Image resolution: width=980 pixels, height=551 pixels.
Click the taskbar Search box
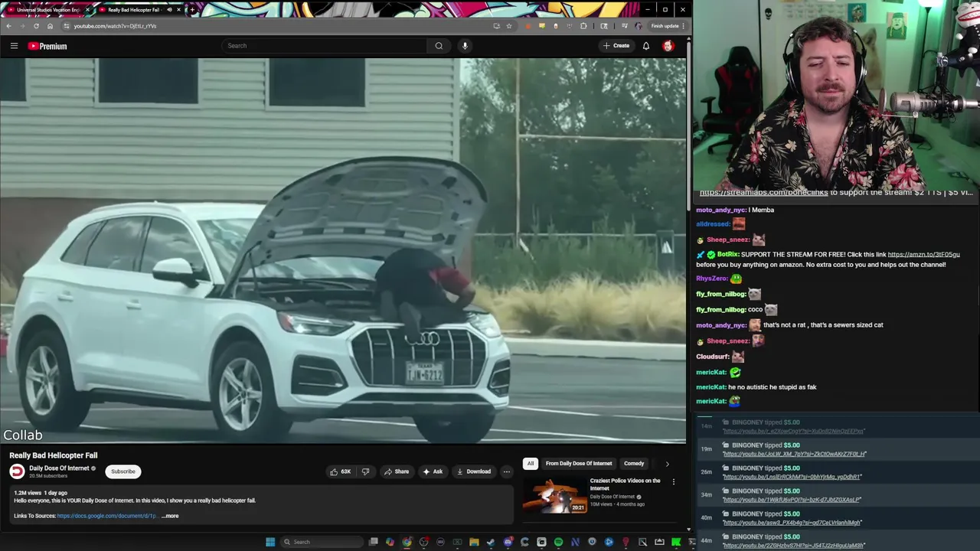pyautogui.click(x=322, y=542)
